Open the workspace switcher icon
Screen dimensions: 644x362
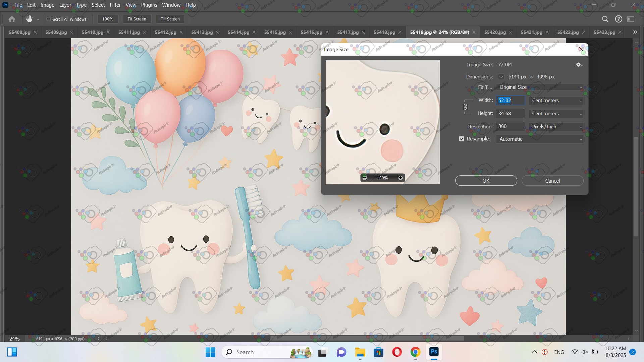[x=631, y=19]
